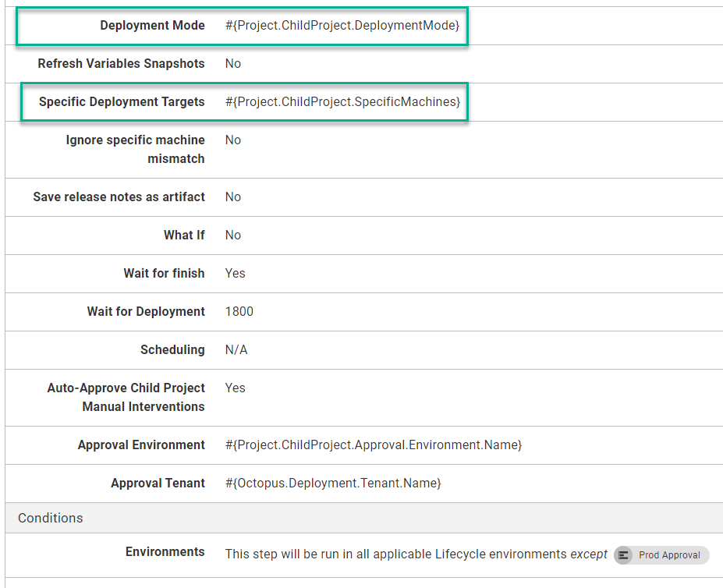Viewport: 723px width, 588px height.
Task: Click the Environments condition row
Action: [x=312, y=554]
